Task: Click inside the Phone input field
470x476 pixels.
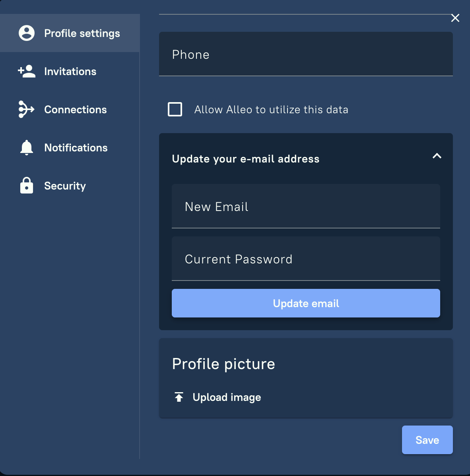Action: click(306, 54)
